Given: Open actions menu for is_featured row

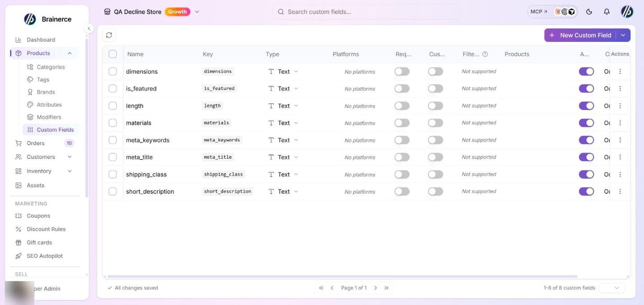Looking at the screenshot, I should (x=620, y=88).
